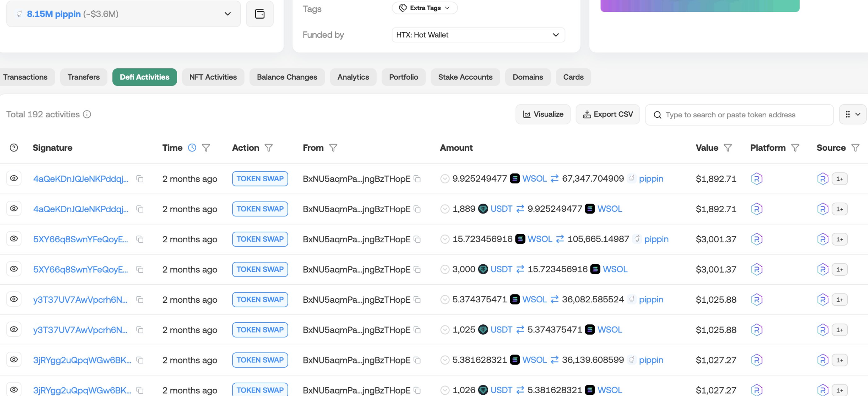Click the eye icon on the 3,000 USDT row
868x396 pixels.
pos(14,269)
